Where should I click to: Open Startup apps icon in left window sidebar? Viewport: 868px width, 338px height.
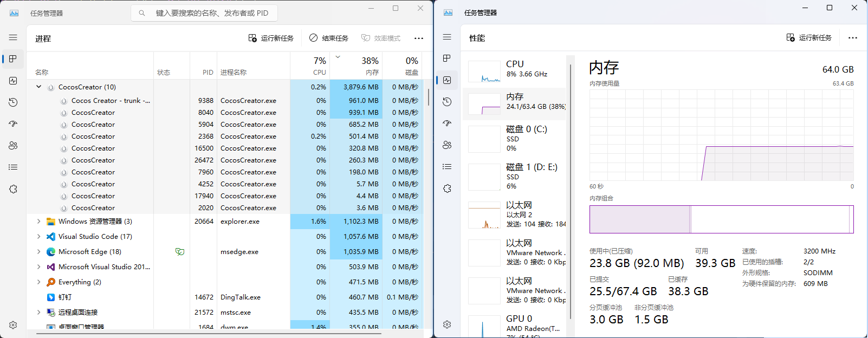click(x=13, y=123)
